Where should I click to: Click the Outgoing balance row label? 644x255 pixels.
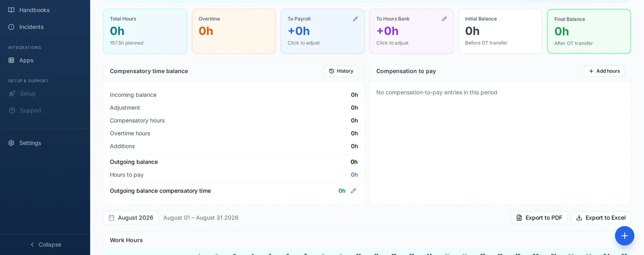pyautogui.click(x=134, y=162)
